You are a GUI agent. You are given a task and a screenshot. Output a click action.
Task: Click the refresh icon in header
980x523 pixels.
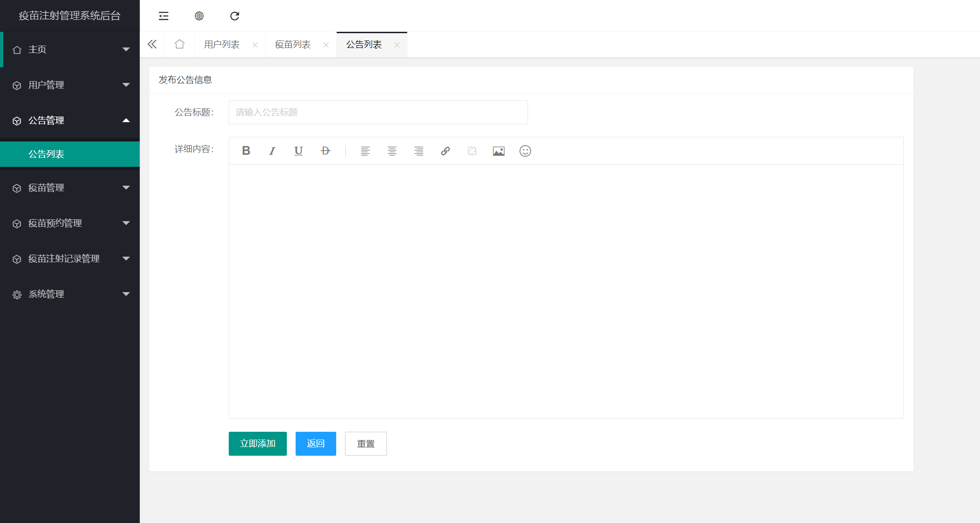coord(235,16)
